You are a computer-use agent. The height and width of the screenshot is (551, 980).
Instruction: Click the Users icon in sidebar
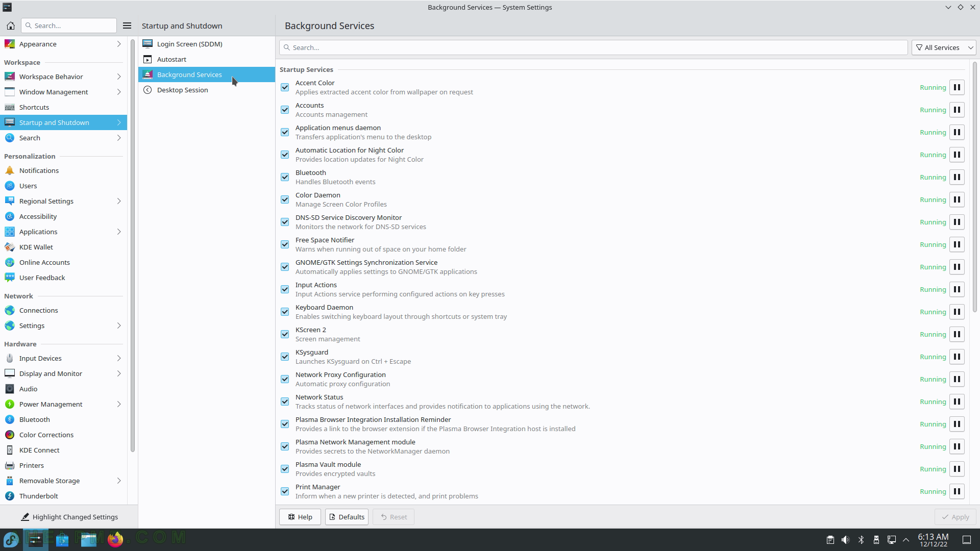tap(10, 186)
